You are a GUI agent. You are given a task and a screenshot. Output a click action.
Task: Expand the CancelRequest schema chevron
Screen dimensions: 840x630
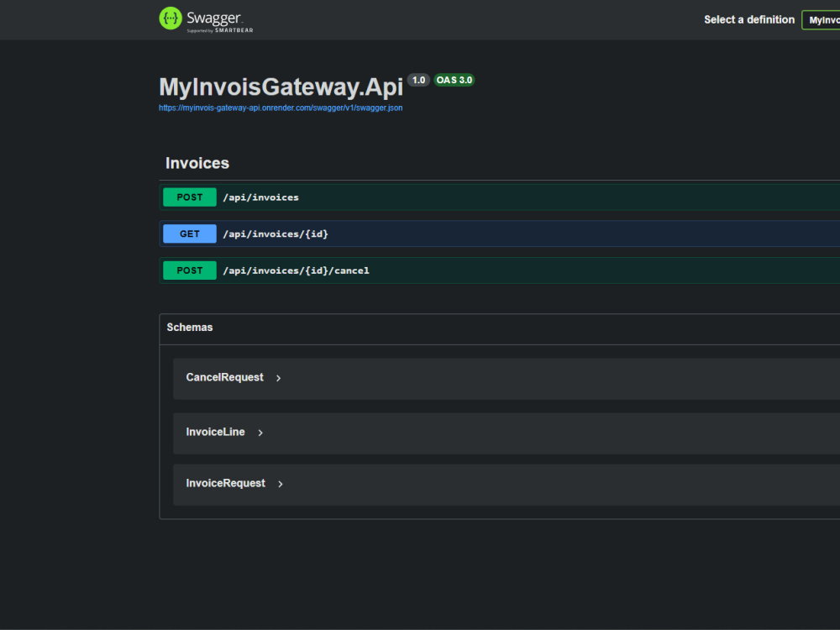pyautogui.click(x=279, y=378)
